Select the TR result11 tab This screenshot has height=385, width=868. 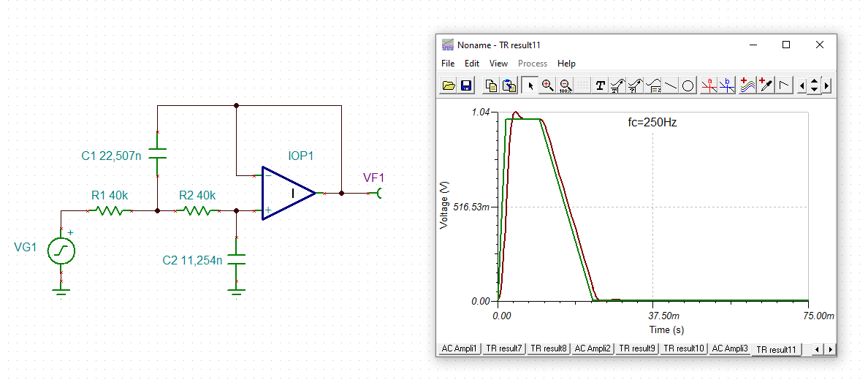click(x=776, y=350)
